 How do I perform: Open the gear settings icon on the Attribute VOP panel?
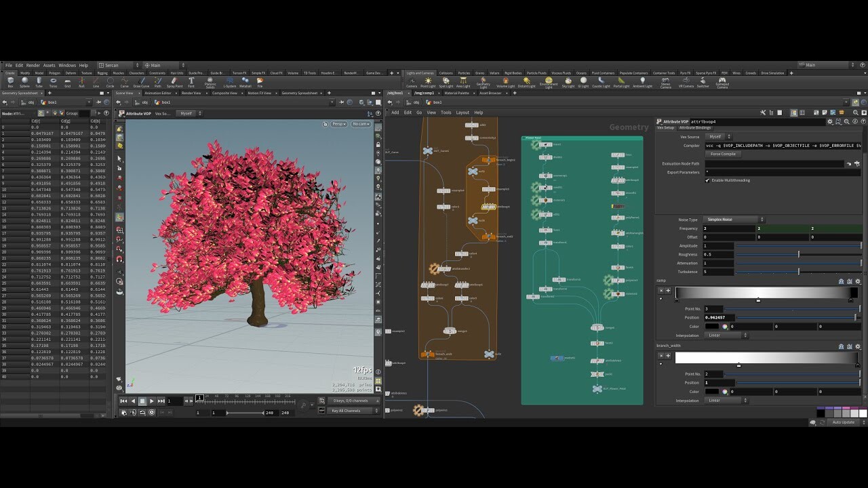830,121
